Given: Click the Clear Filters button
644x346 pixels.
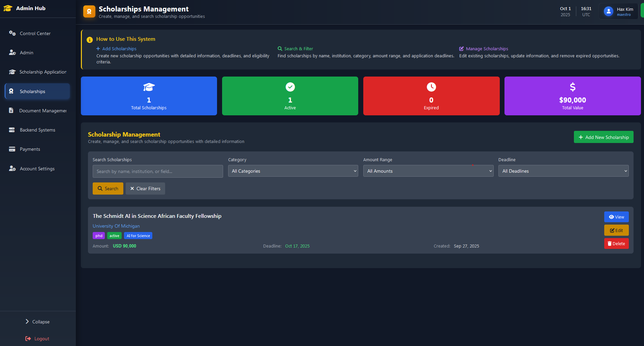Looking at the screenshot, I should coord(145,189).
